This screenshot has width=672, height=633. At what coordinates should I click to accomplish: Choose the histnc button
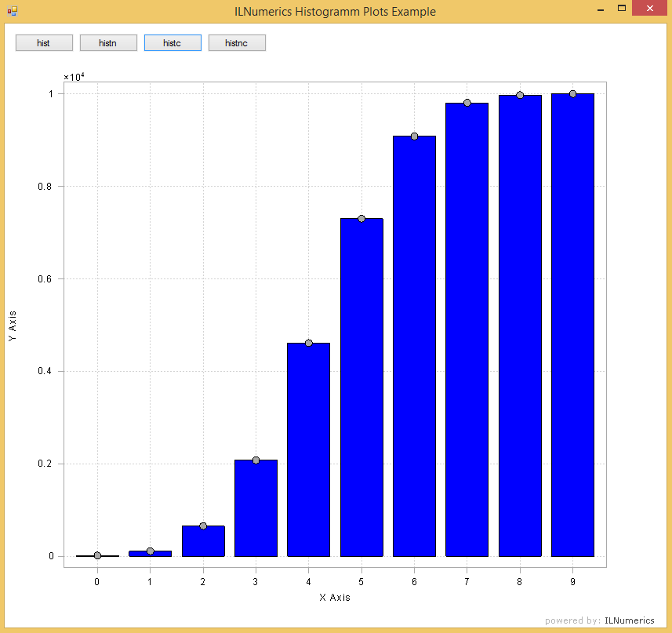(237, 43)
